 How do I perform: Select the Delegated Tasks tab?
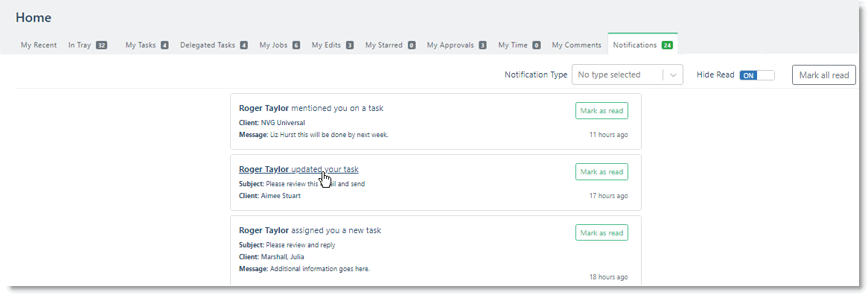pyautogui.click(x=214, y=45)
